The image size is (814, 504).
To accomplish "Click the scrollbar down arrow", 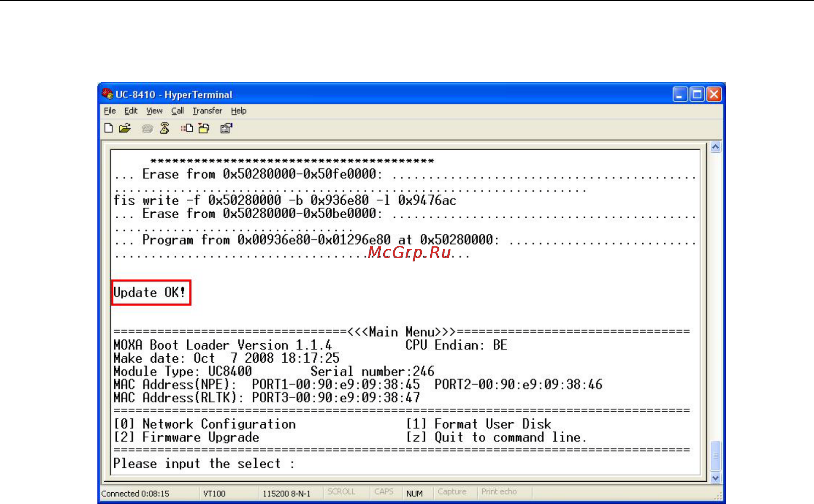I will (x=716, y=478).
